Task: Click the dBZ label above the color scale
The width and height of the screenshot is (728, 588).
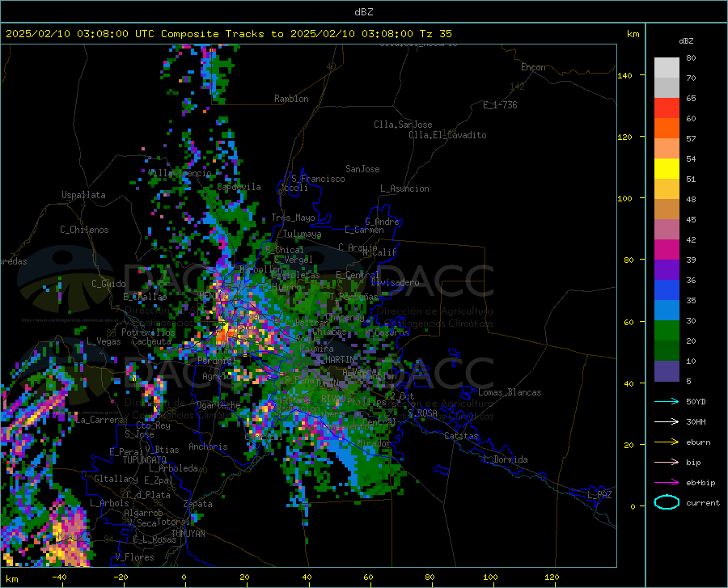Action: click(x=686, y=40)
